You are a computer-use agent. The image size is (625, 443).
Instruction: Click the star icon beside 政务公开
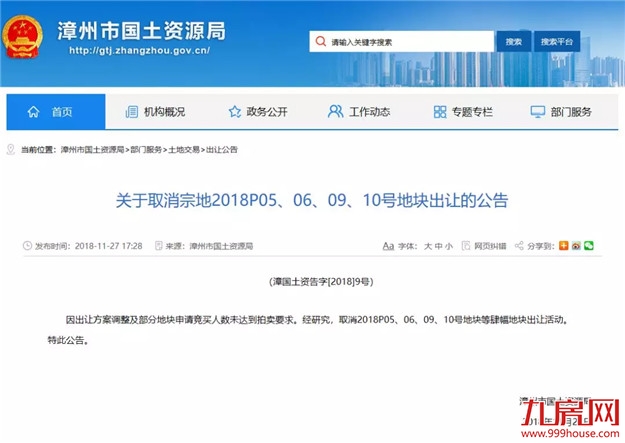[x=235, y=112]
